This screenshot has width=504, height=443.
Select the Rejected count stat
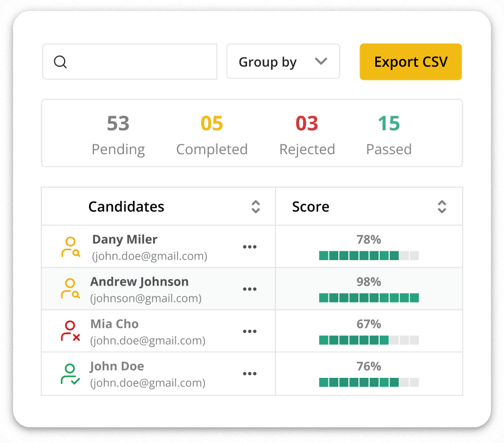pyautogui.click(x=307, y=134)
